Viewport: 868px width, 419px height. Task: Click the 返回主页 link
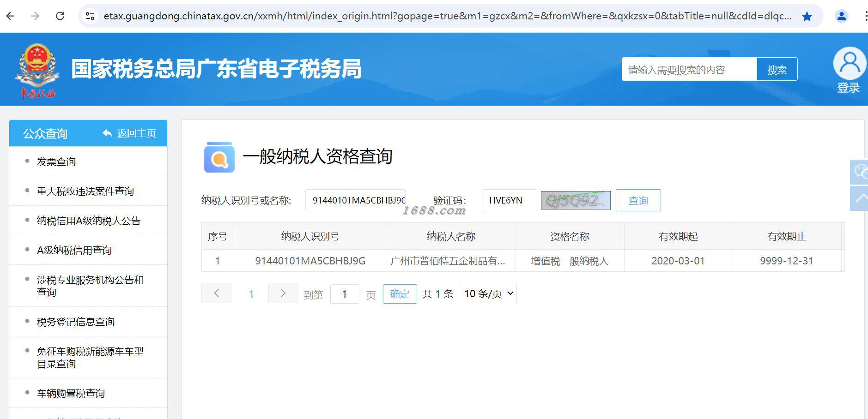136,133
